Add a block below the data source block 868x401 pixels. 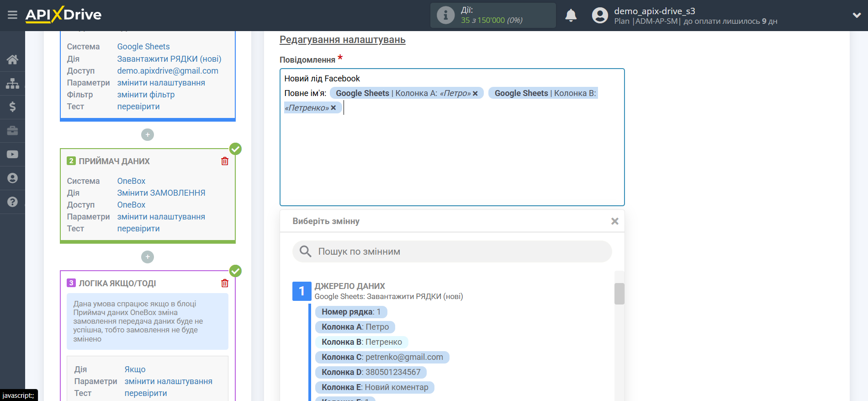coord(148,135)
